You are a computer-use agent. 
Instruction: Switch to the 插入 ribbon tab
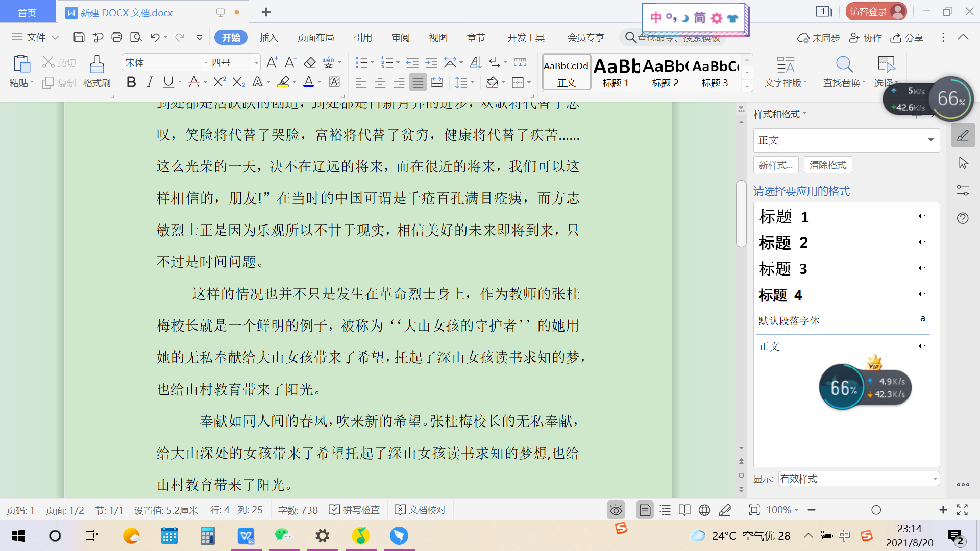(x=268, y=37)
